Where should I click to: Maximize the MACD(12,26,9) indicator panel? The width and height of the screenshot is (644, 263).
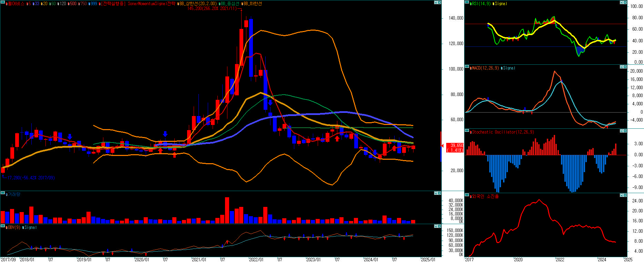pos(621,67)
